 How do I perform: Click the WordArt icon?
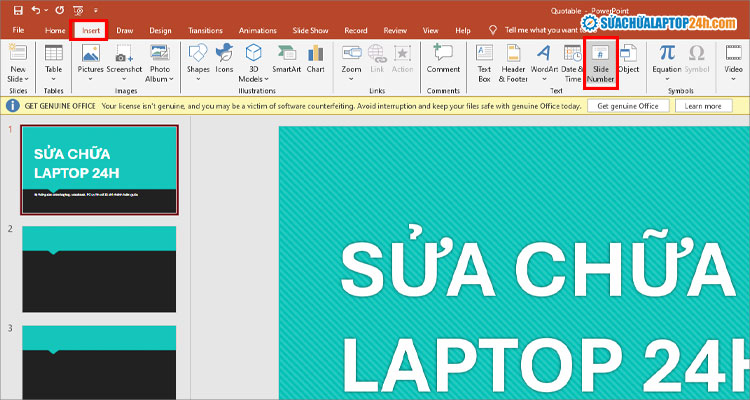point(544,53)
